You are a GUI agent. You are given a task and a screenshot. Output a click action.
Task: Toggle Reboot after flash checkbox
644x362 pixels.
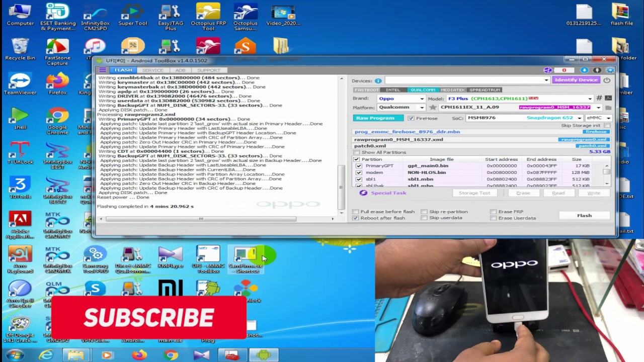[356, 218]
